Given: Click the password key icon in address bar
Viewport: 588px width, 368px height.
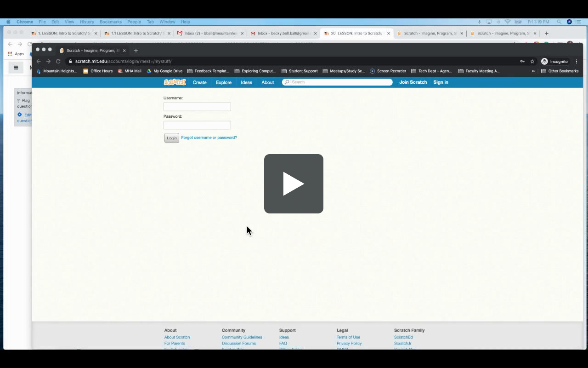Looking at the screenshot, I should coord(522,61).
